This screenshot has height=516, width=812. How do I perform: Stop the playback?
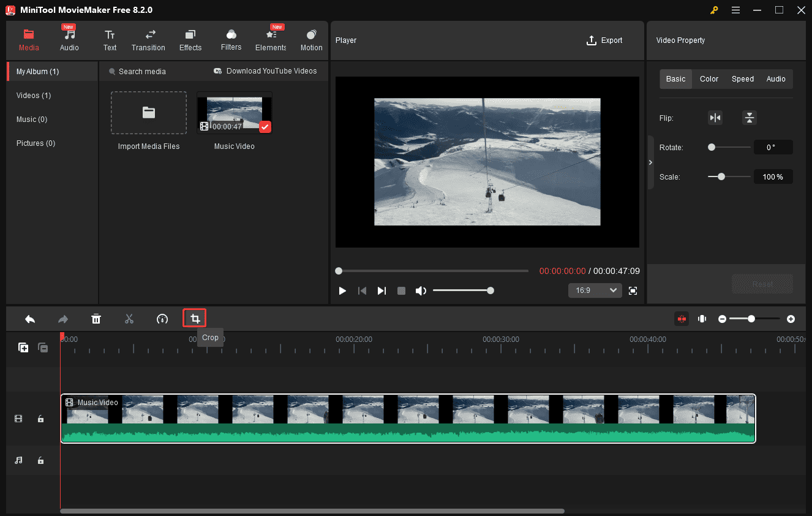pyautogui.click(x=401, y=290)
